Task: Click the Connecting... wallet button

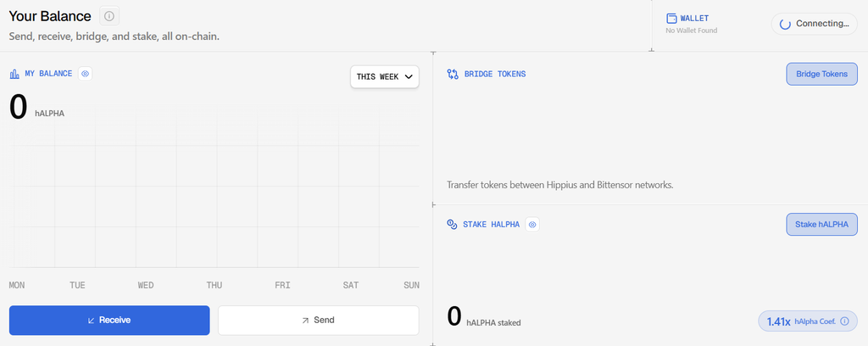Action: [814, 24]
